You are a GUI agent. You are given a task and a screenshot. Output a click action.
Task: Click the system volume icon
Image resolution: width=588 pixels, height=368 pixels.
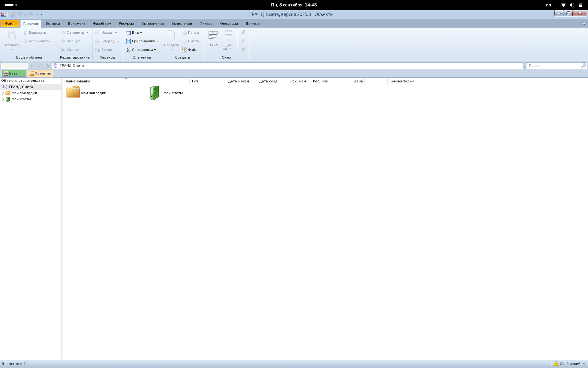[572, 5]
